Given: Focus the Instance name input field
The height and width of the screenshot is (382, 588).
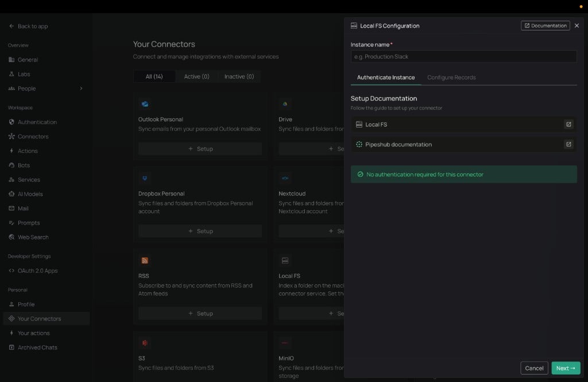Looking at the screenshot, I should click(x=463, y=57).
